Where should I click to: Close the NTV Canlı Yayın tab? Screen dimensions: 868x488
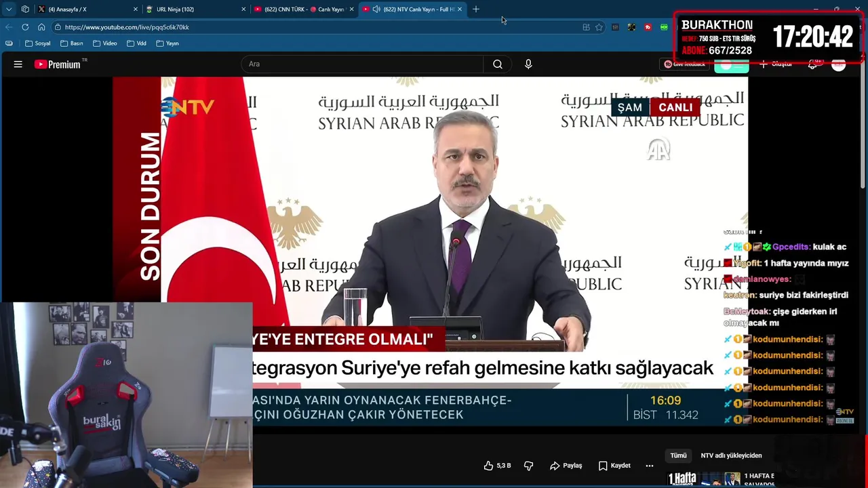460,9
